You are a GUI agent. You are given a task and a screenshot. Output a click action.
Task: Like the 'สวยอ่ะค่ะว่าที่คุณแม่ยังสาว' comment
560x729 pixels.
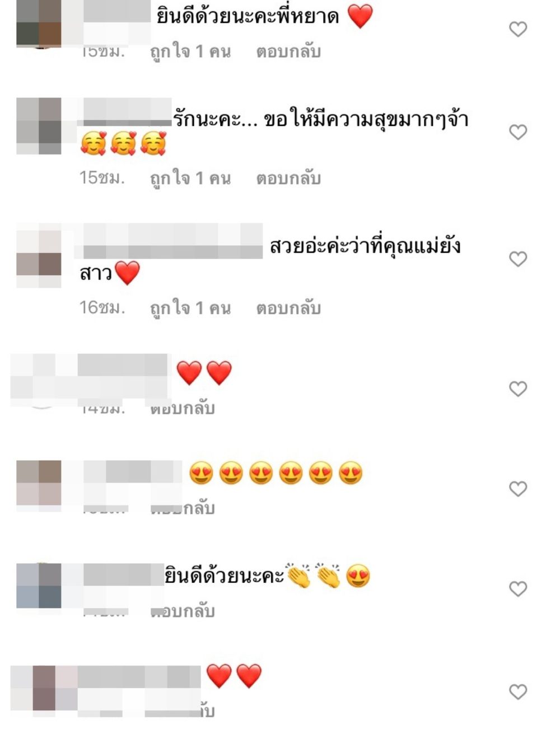(518, 259)
